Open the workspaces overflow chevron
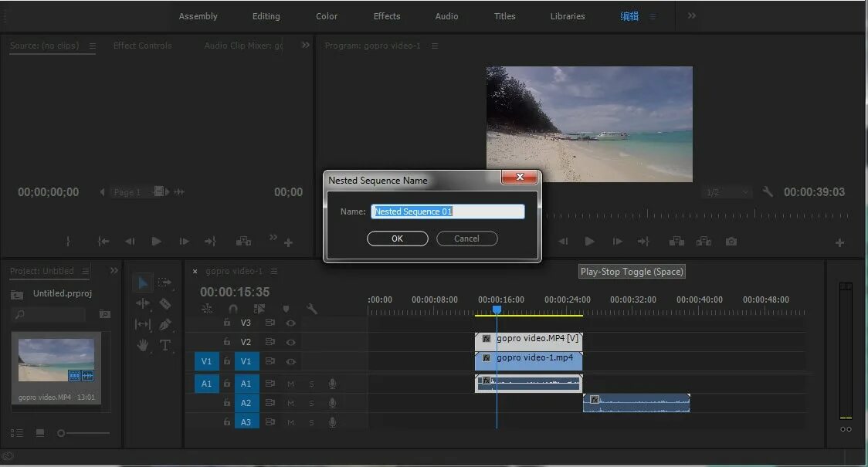The width and height of the screenshot is (868, 467). (691, 16)
